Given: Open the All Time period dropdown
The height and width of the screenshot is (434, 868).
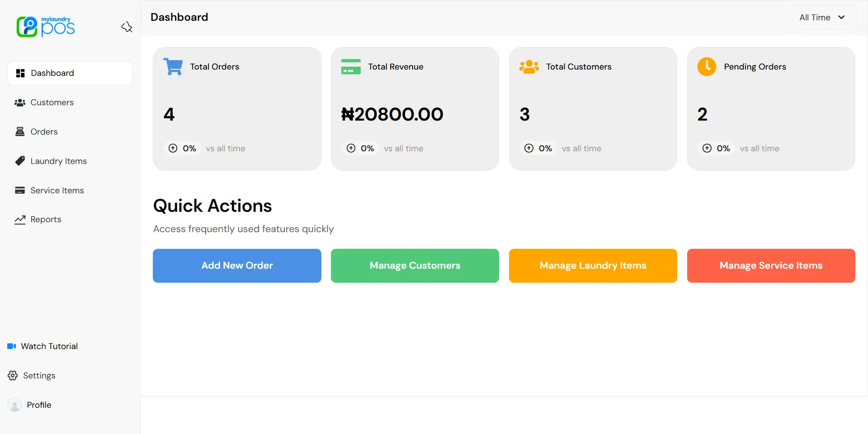Looking at the screenshot, I should point(821,18).
